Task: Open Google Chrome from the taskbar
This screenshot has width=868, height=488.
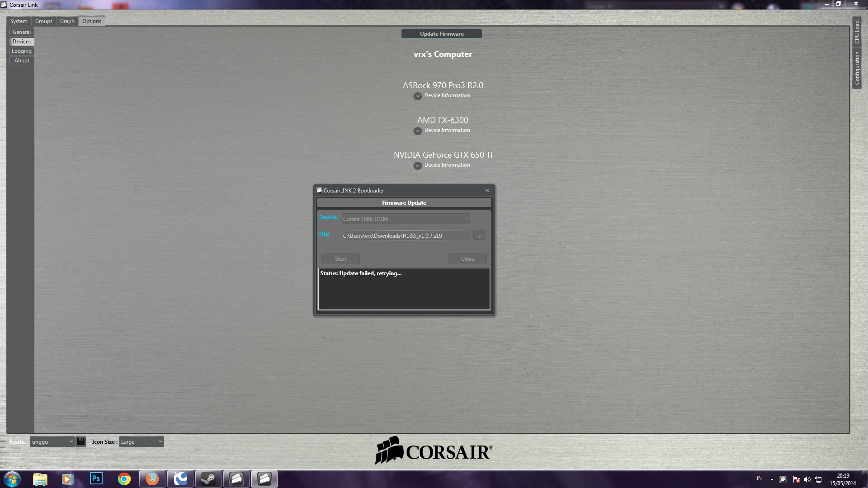Action: (124, 479)
